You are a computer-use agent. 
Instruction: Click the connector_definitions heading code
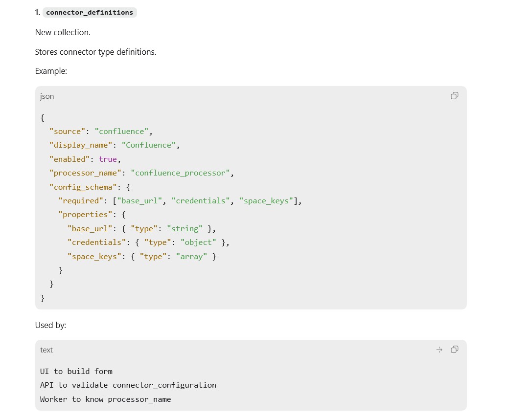pos(90,13)
